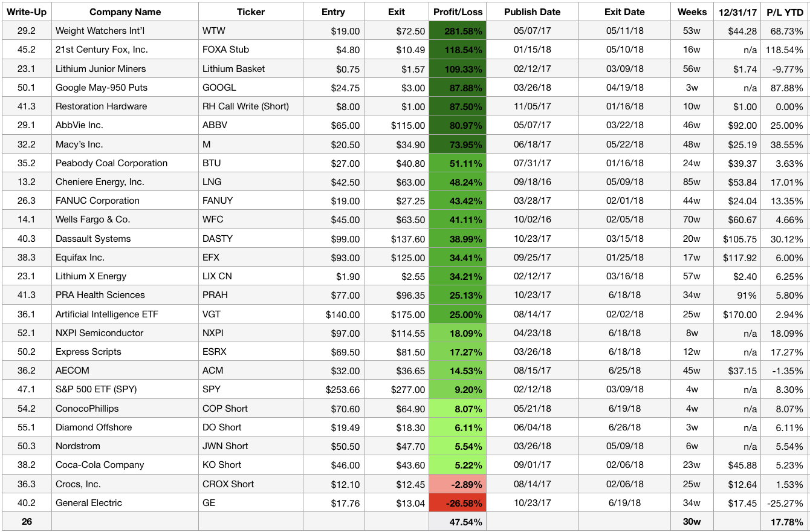
Task: Select the AbbVie Inc. cell
Action: pos(125,125)
